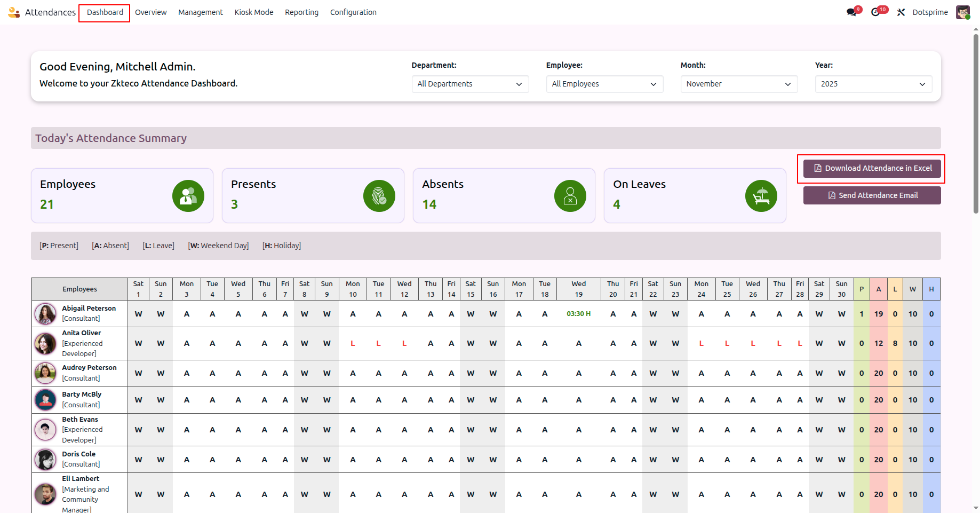This screenshot has width=980, height=513.
Task: Open the activities clock icon
Action: pos(875,12)
